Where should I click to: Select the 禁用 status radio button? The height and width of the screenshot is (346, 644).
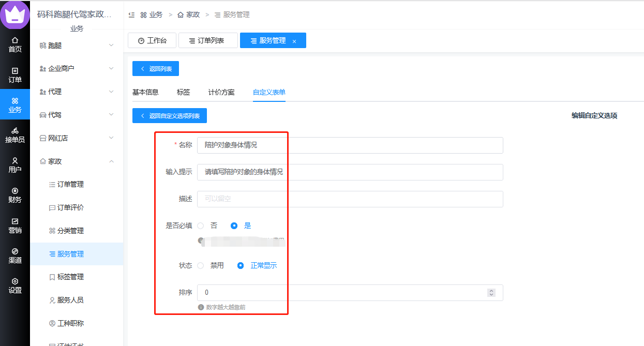[201, 265]
